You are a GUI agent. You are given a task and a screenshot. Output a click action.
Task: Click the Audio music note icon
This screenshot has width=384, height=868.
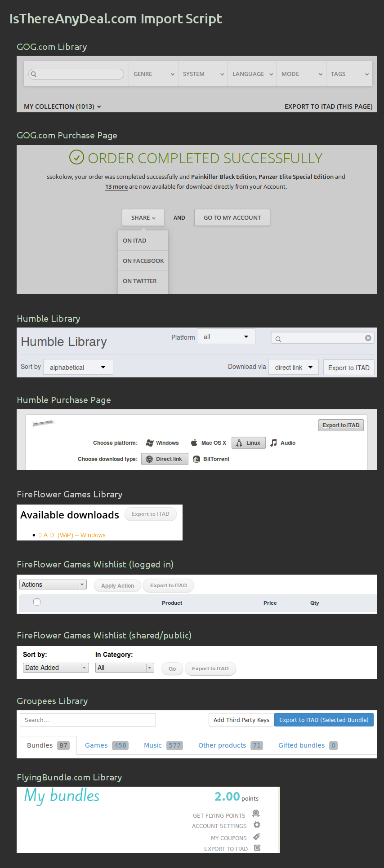tap(273, 443)
